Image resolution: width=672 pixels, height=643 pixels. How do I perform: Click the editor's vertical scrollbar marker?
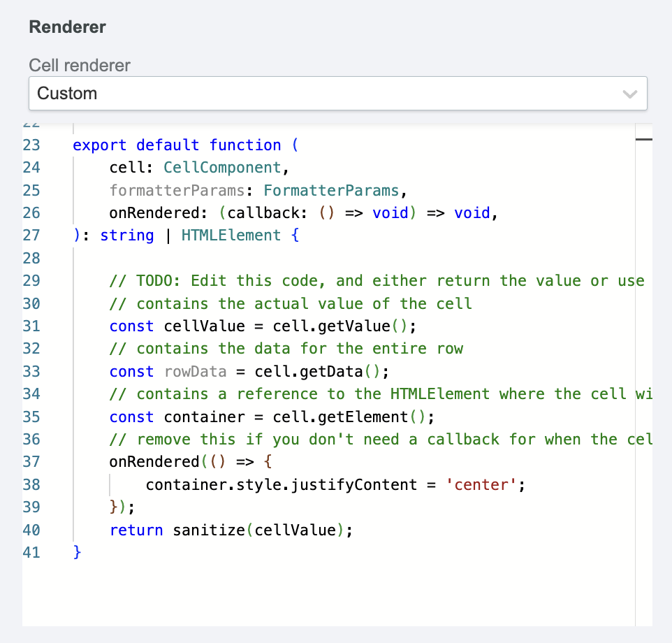point(643,140)
